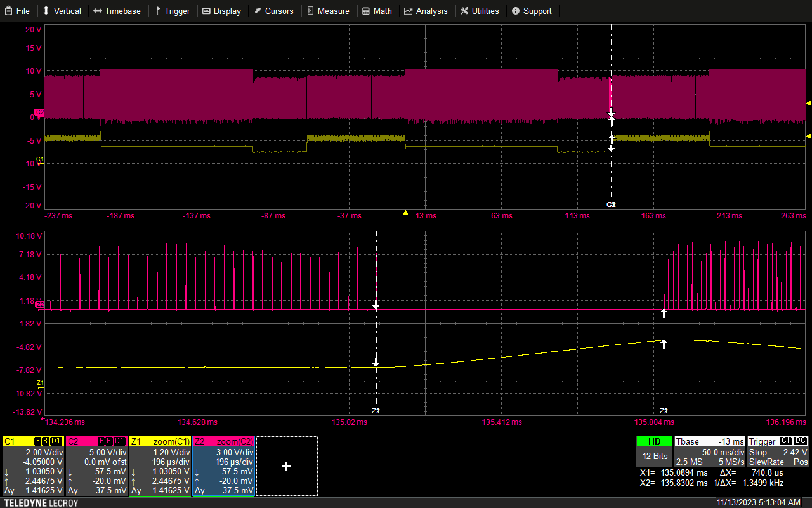
Task: Open the Tbase timebase descriptor box
Action: click(710, 451)
